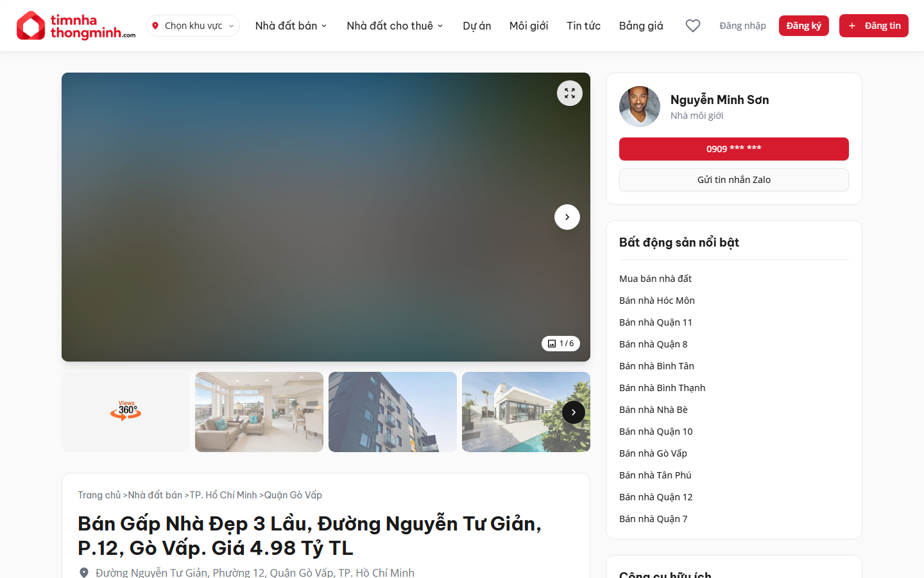Select the apartment building thumbnail

[x=393, y=412]
